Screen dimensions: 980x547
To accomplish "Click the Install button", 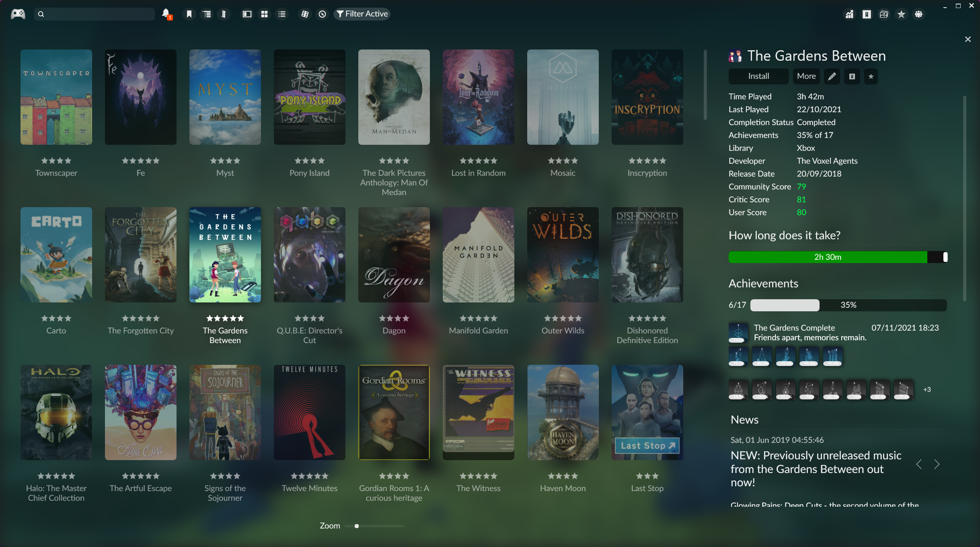I will [x=758, y=76].
